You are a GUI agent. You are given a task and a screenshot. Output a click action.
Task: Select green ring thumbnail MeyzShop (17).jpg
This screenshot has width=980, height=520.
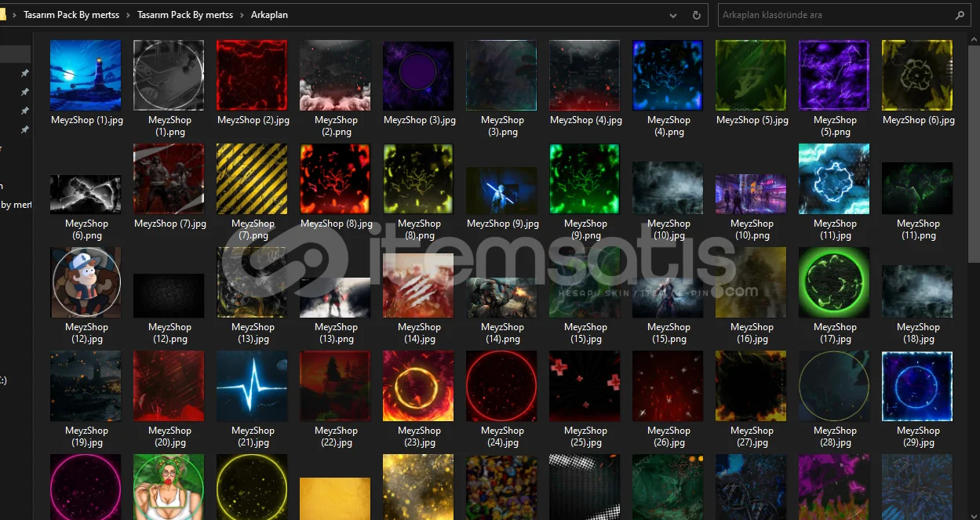click(834, 282)
